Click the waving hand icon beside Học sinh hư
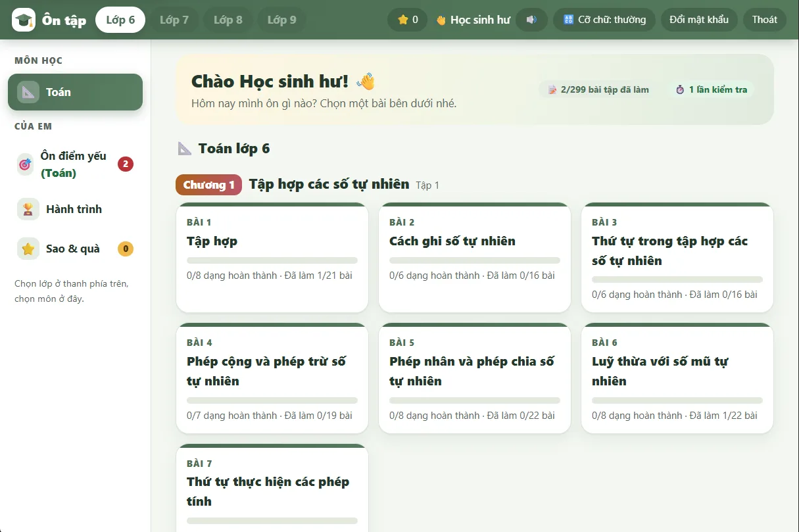 point(441,20)
